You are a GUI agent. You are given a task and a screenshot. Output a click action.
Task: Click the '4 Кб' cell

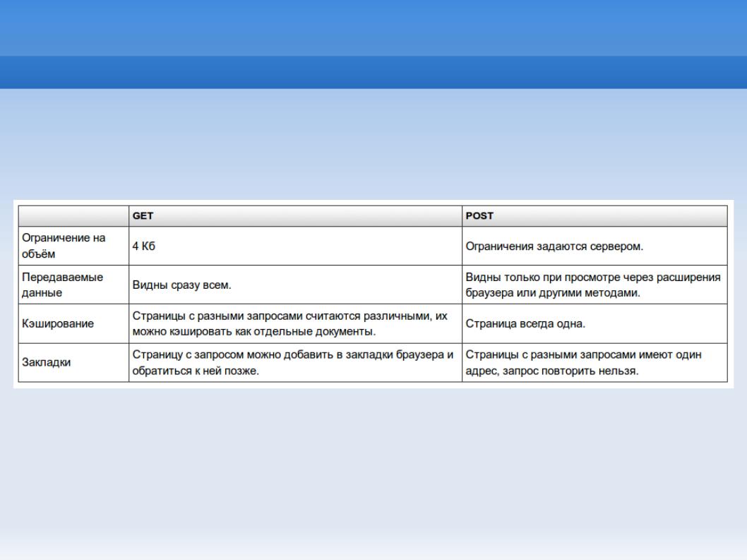[295, 246]
